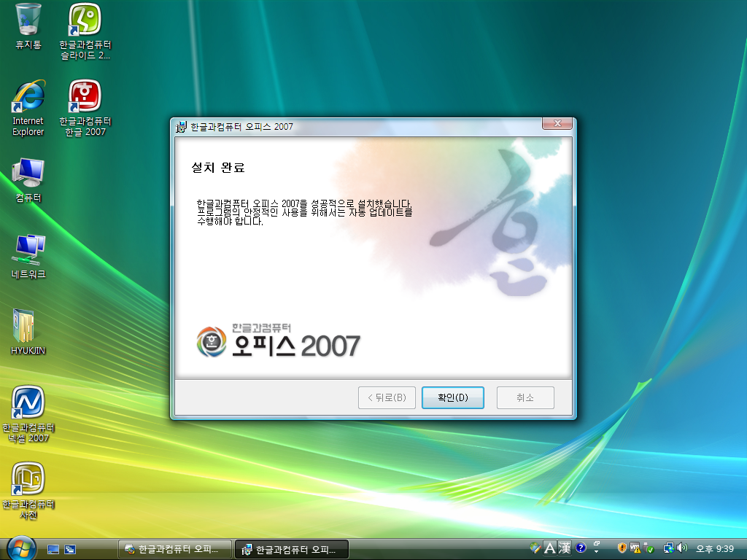Open 한글과컴퓨터 슬라이드 desktop shortcut

85,31
